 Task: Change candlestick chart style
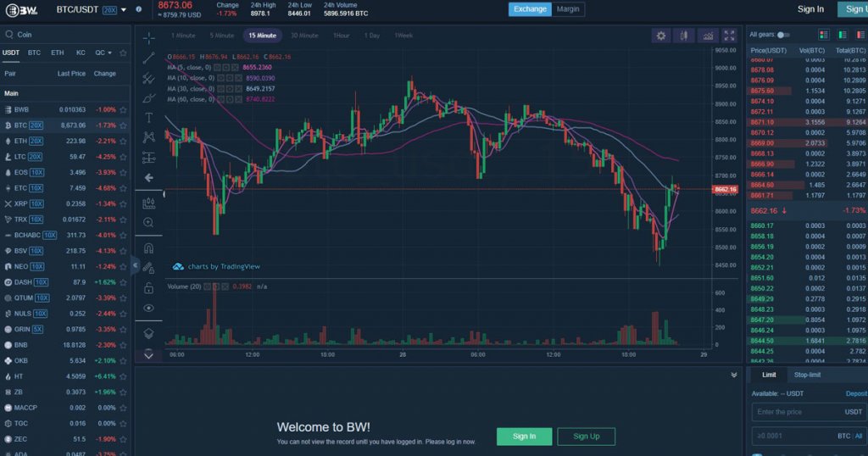pos(684,36)
